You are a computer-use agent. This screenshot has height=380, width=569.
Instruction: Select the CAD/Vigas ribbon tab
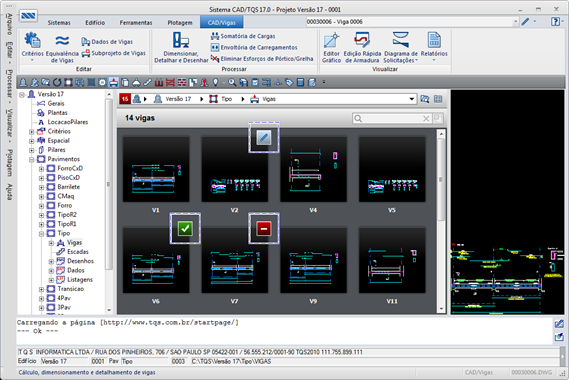(222, 23)
